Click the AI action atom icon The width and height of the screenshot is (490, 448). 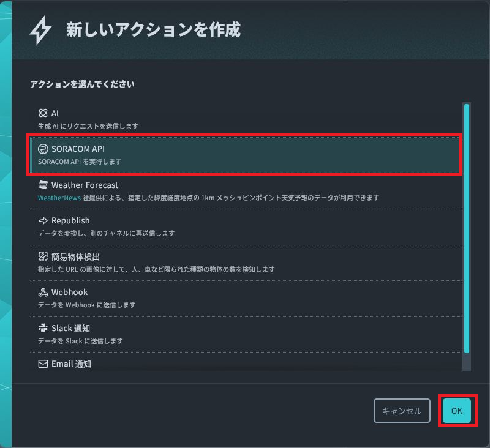pos(43,113)
